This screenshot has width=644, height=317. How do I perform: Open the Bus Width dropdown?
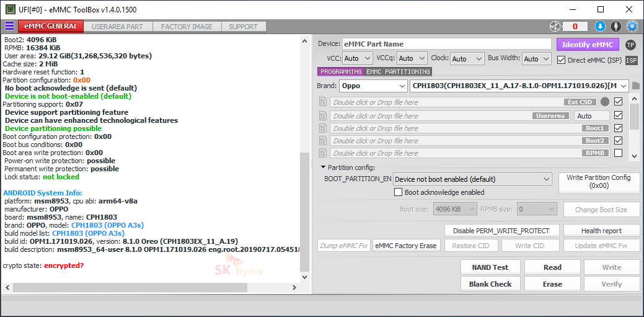[536, 58]
